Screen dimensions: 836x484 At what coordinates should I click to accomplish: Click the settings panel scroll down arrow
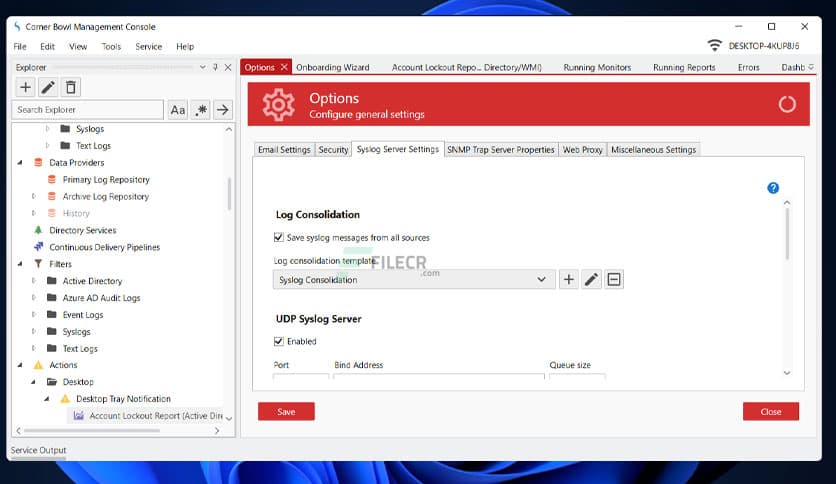(x=787, y=373)
